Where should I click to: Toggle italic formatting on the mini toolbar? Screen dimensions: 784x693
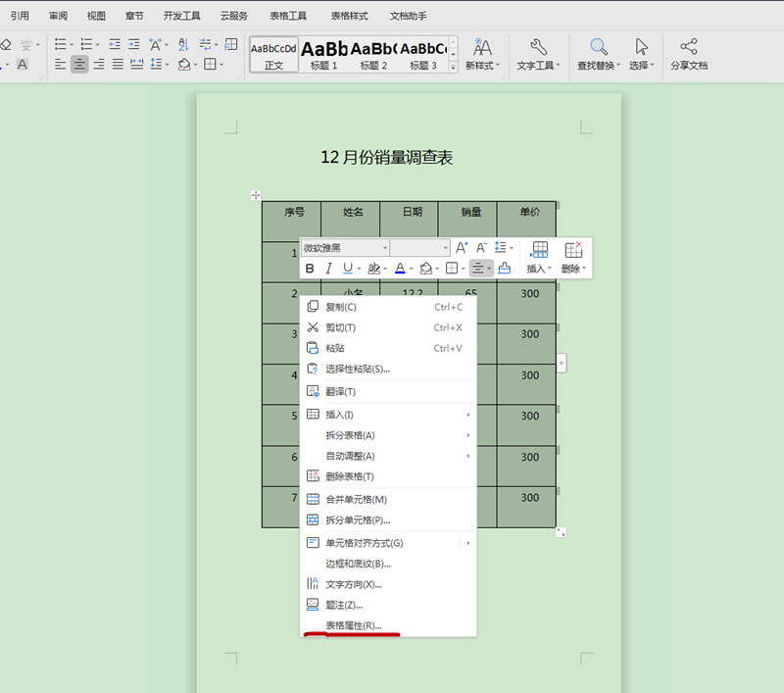pos(327,269)
